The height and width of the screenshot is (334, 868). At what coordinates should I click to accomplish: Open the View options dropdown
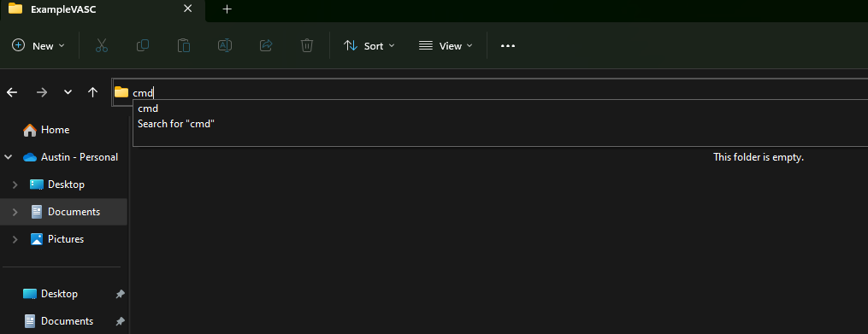click(x=446, y=46)
